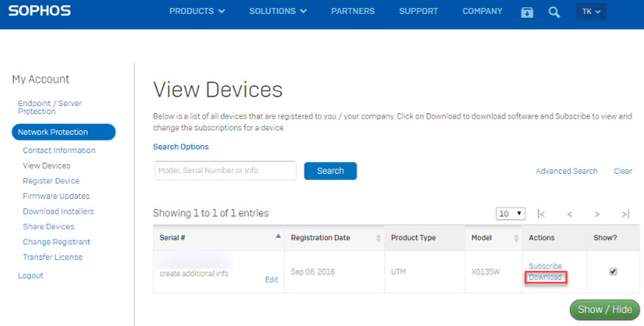Jump to last results page

(625, 214)
